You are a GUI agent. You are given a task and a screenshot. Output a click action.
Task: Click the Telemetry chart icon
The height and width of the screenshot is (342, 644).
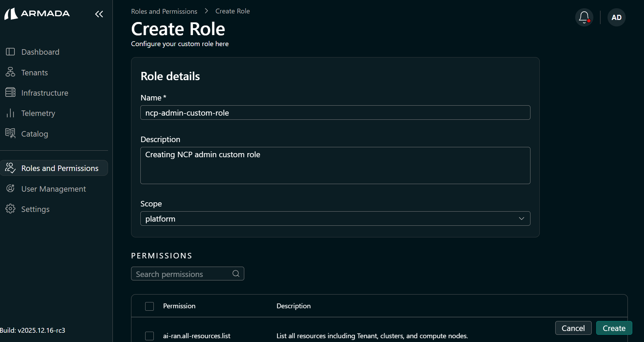11,113
